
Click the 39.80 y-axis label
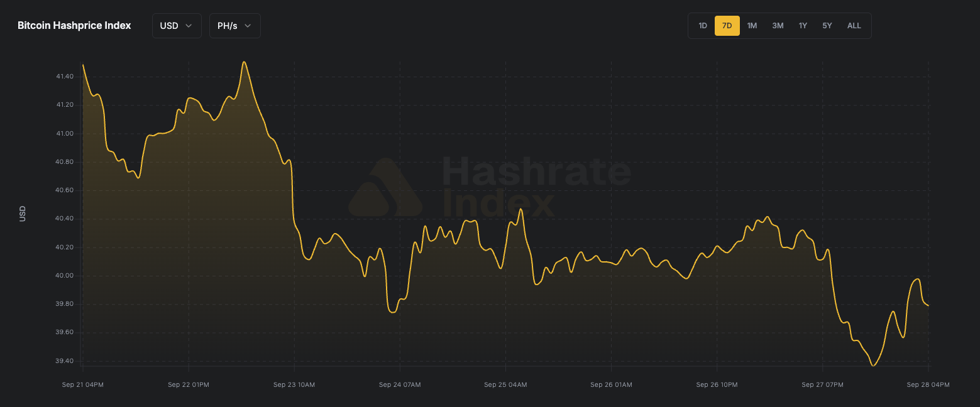coord(65,305)
